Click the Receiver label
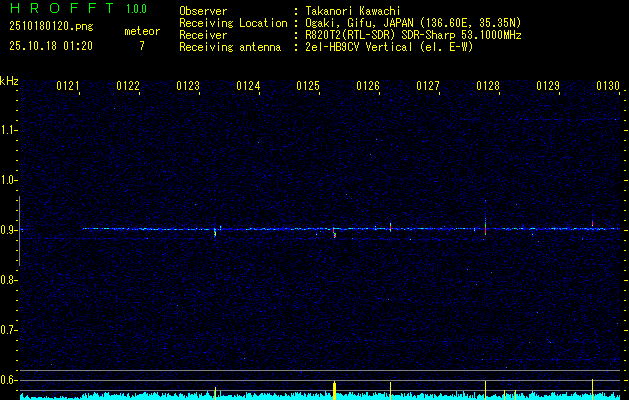Screen dimensions: 629x400 pos(203,35)
